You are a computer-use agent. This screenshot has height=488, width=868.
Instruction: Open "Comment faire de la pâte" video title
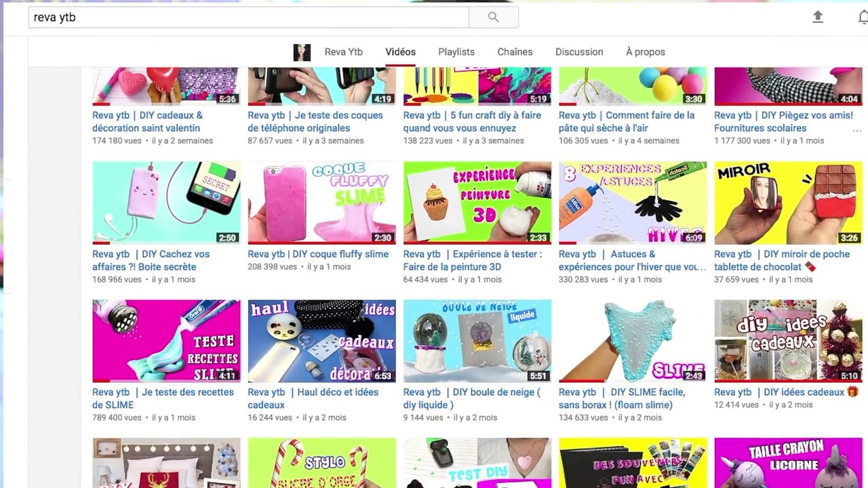pyautogui.click(x=627, y=121)
